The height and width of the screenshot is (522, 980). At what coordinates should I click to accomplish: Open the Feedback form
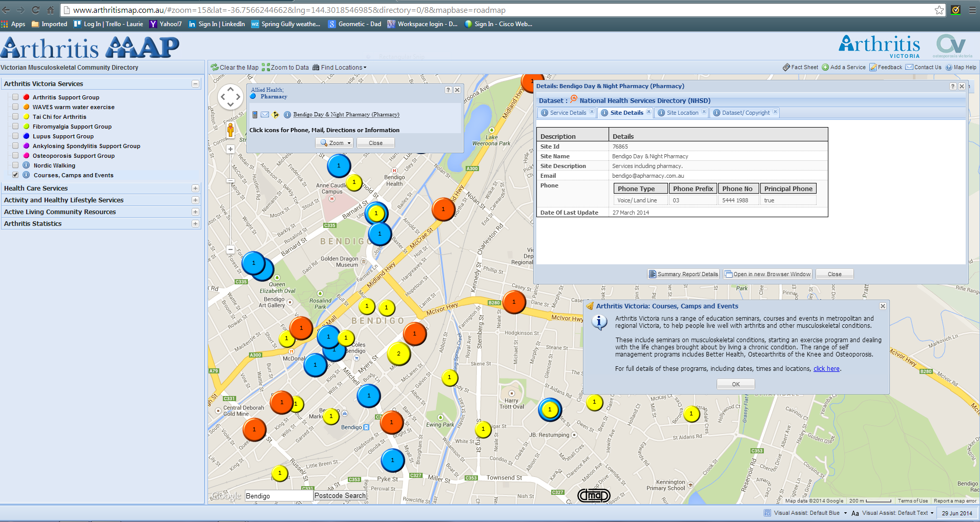(x=886, y=67)
